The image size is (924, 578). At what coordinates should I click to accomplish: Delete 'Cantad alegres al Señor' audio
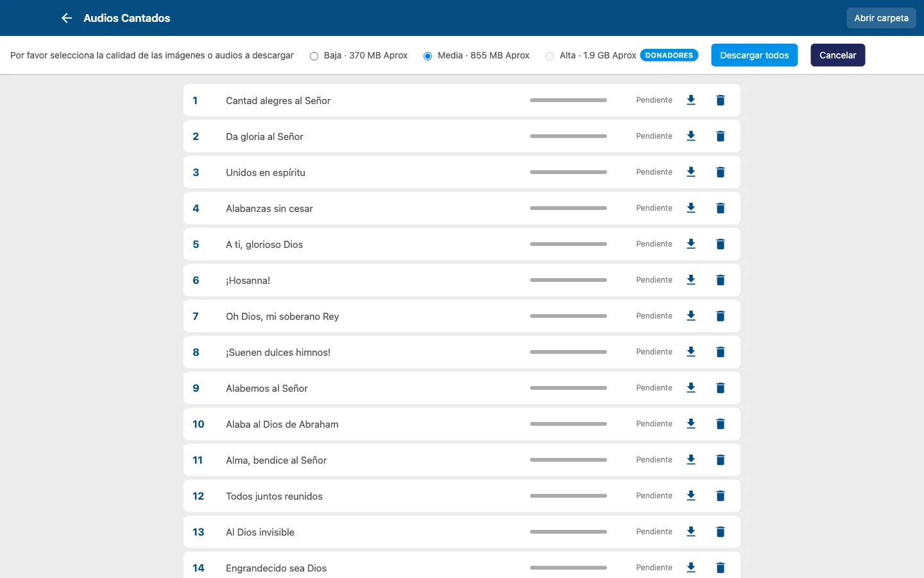click(721, 100)
